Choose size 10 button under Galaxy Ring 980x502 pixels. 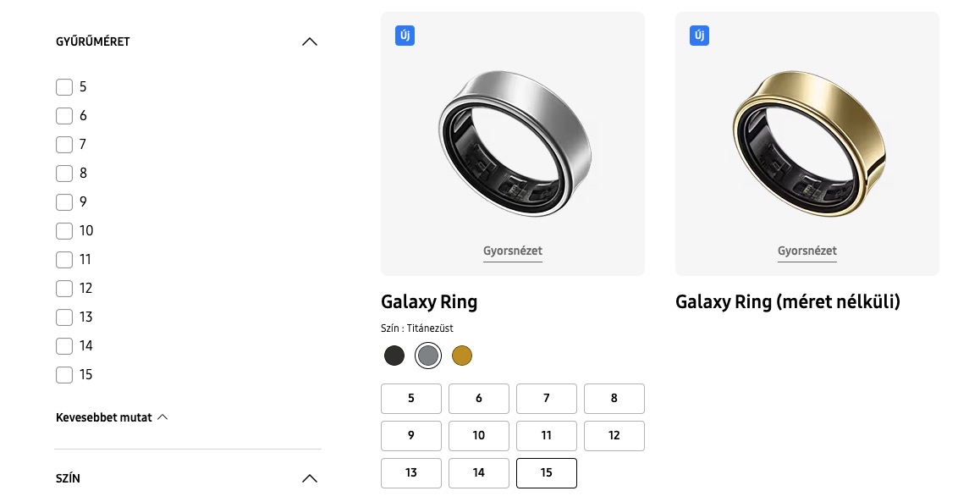click(x=479, y=436)
